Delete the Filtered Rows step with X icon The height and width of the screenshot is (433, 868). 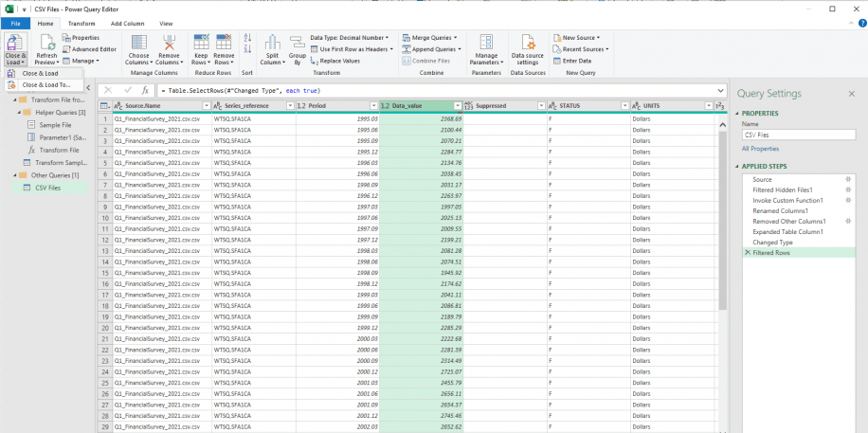click(x=748, y=252)
